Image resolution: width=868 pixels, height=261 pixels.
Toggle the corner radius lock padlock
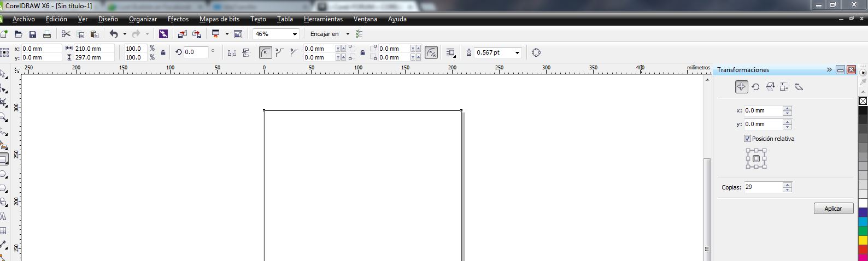[362, 53]
